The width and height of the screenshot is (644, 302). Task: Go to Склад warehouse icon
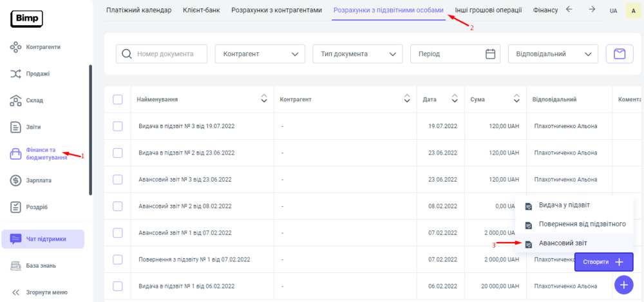tap(17, 100)
